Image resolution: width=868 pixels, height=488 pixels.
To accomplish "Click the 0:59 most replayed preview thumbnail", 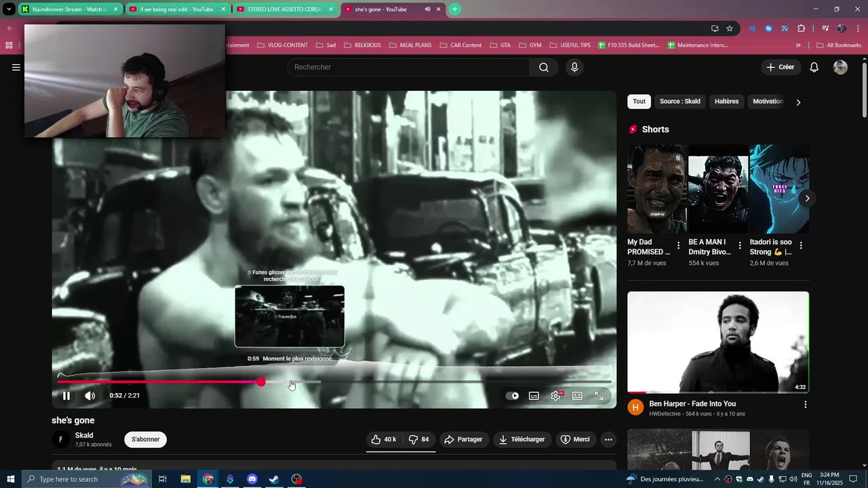I will pos(290,317).
